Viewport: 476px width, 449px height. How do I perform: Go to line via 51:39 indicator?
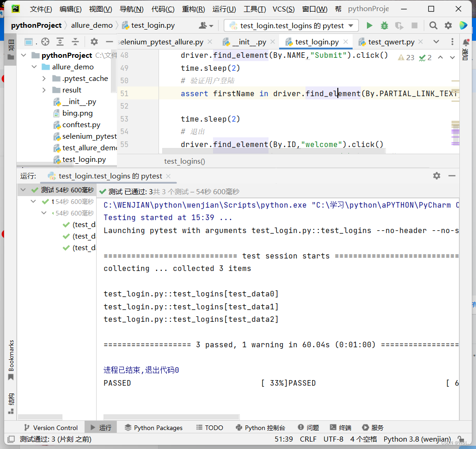point(284,439)
